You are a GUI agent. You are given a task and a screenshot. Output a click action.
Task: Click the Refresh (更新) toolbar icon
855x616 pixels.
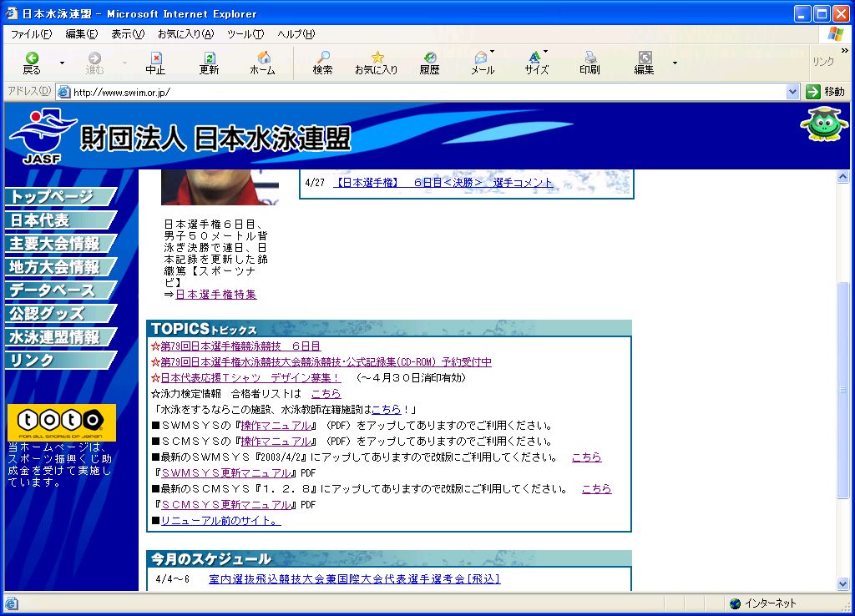209,63
